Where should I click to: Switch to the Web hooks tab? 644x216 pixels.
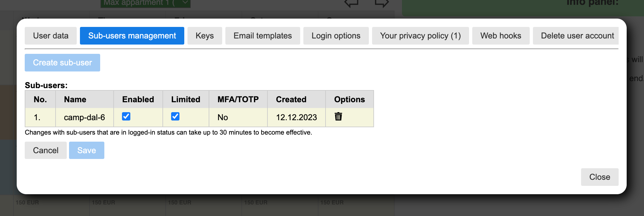pyautogui.click(x=500, y=36)
